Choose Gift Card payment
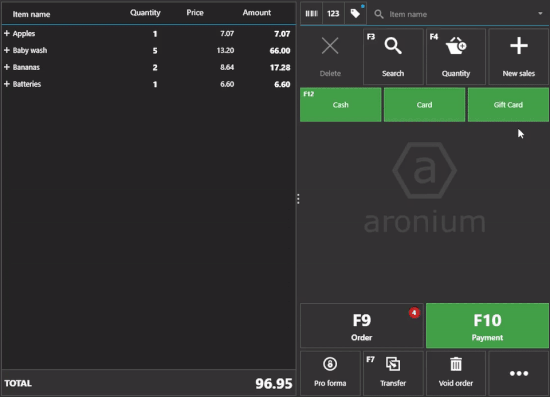Screen dimensions: 550x397 (x=508, y=105)
